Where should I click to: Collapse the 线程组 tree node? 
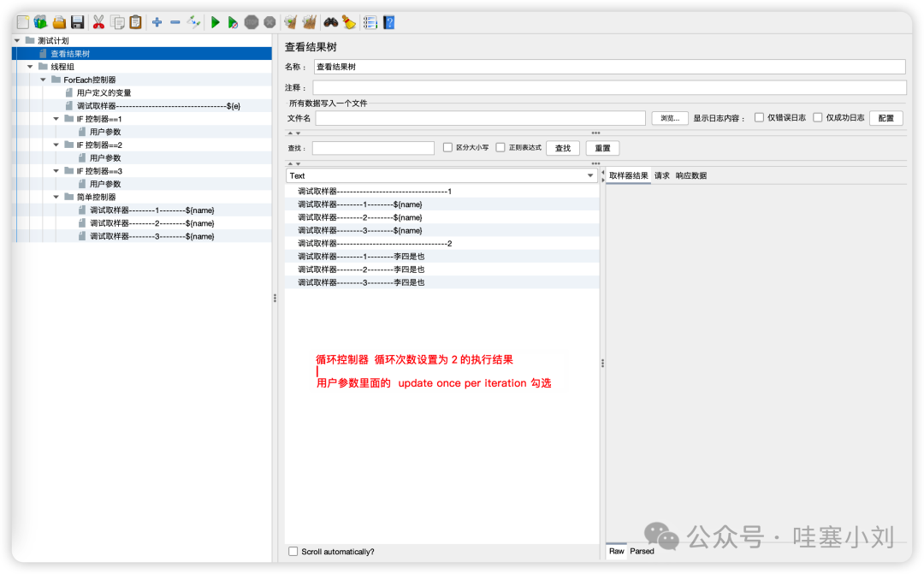point(30,67)
